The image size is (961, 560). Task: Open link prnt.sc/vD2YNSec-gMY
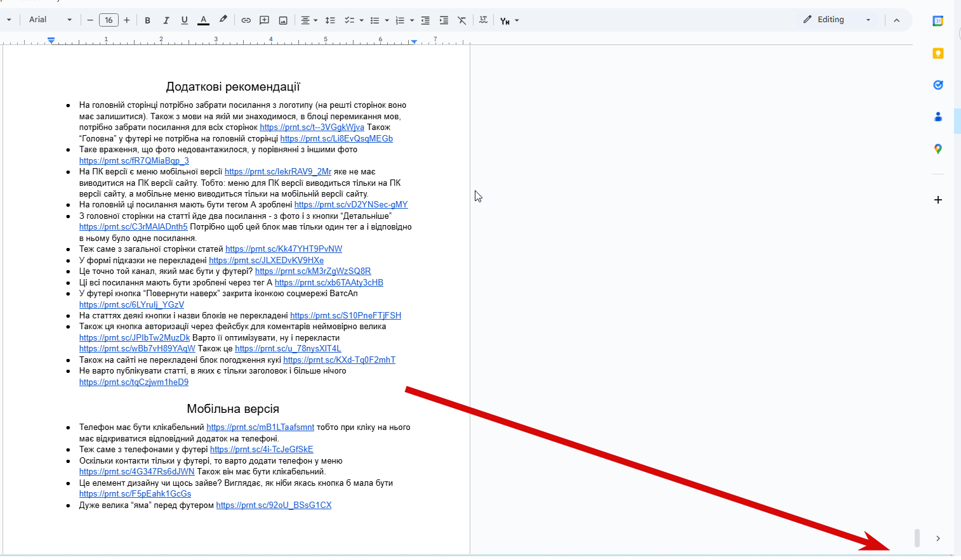point(351,205)
